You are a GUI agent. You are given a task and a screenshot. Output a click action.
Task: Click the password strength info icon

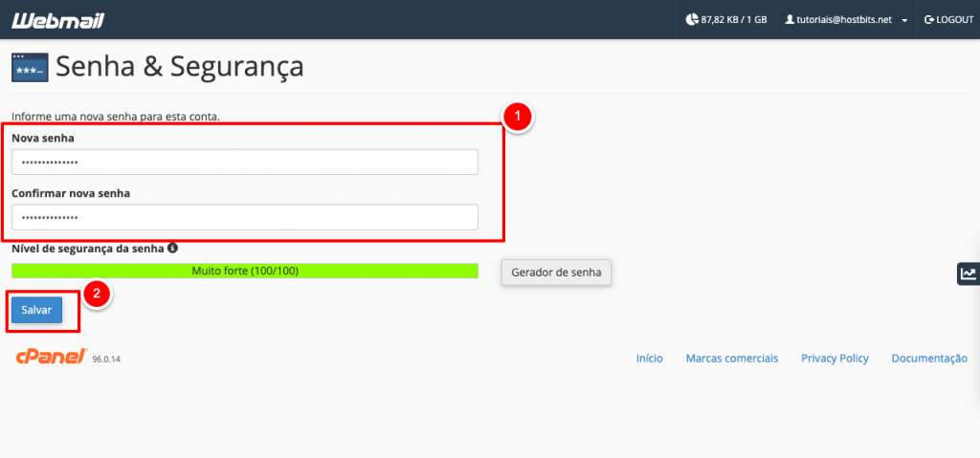(x=173, y=248)
